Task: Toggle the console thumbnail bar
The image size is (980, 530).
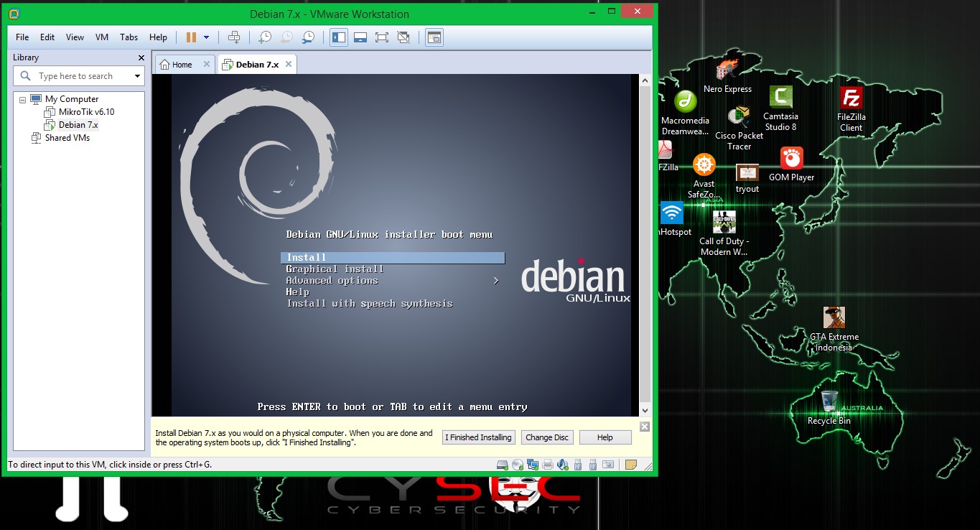Action: tap(360, 37)
